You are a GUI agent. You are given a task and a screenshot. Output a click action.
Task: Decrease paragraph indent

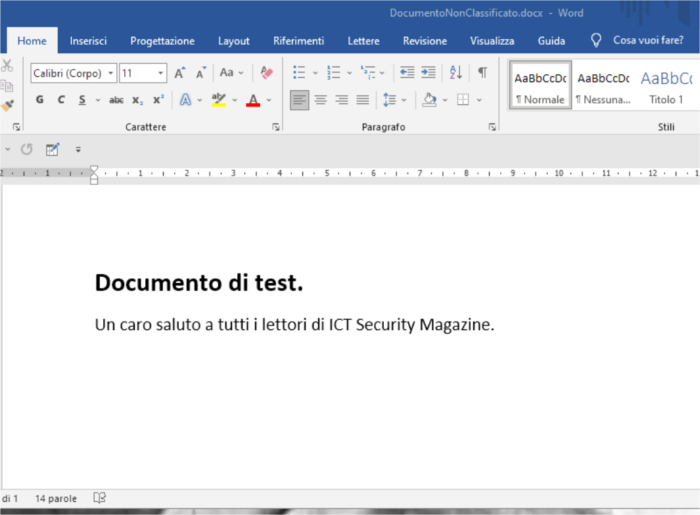pos(407,72)
